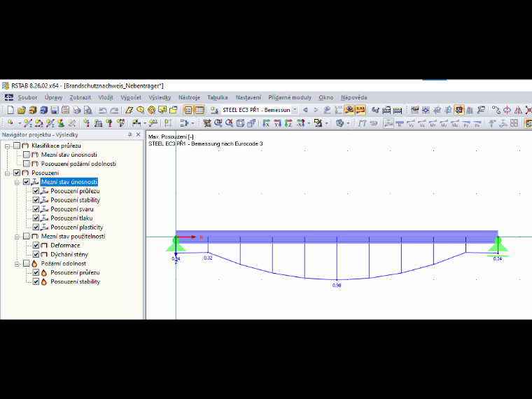Enable the Požární odolnost checkbox
This screenshot has width=532, height=399.
coord(27,264)
